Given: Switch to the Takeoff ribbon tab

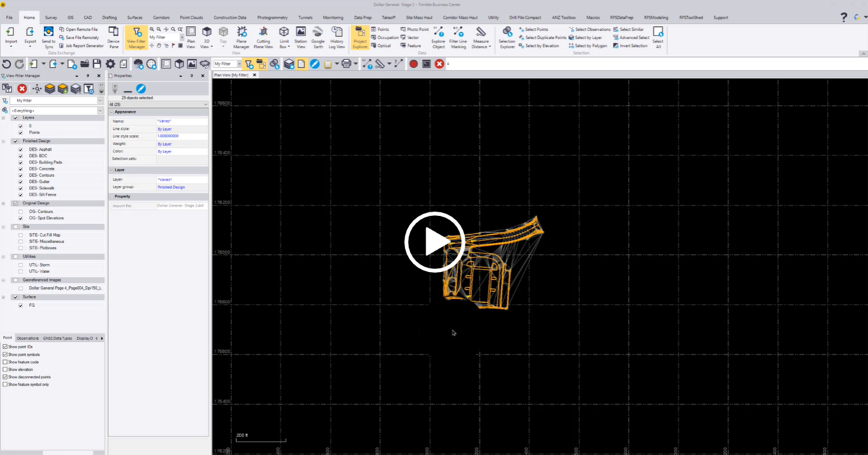Looking at the screenshot, I should coord(389,17).
